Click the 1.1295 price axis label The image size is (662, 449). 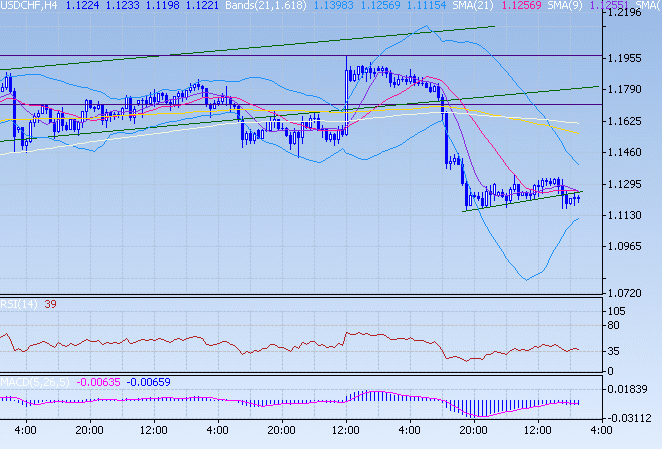626,184
